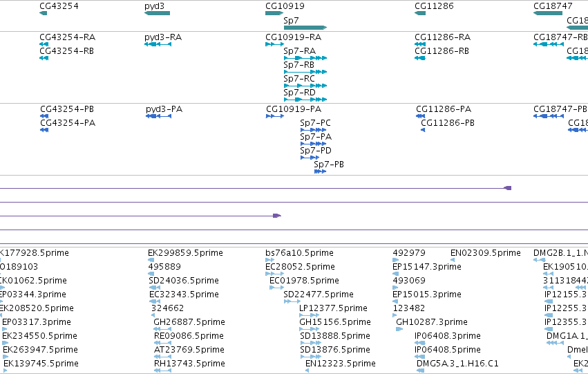Click purple arrowhead ending near CG11286
The height and width of the screenshot is (374, 588).
(508, 188)
